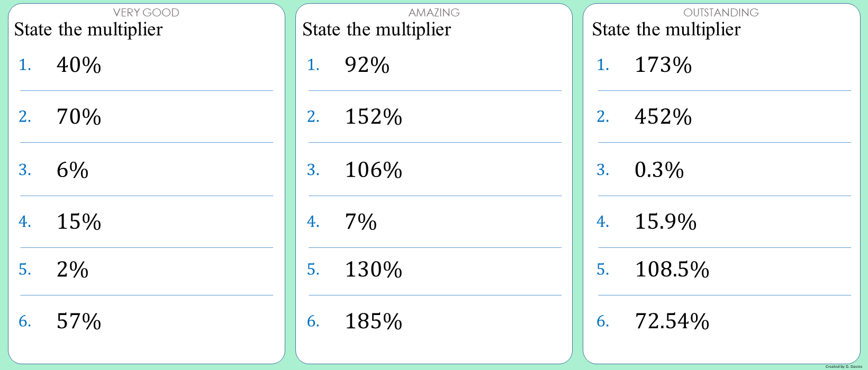Image resolution: width=868 pixels, height=370 pixels.
Task: Select the 452% question text
Action: tap(663, 117)
